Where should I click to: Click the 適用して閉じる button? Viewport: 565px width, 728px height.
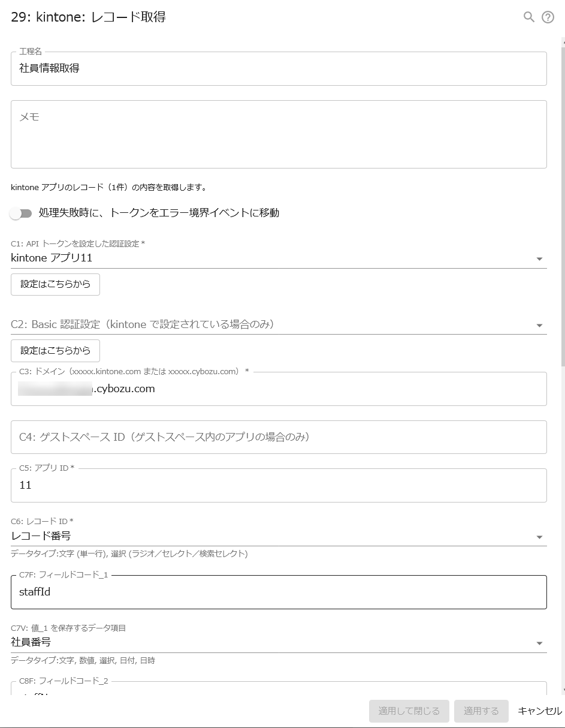click(409, 711)
